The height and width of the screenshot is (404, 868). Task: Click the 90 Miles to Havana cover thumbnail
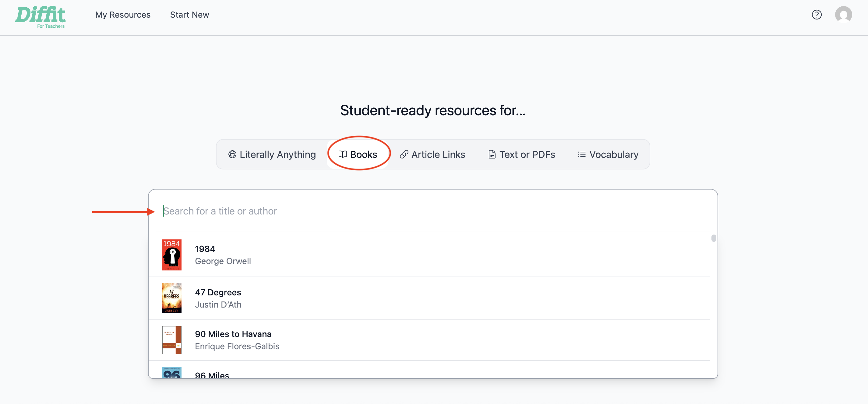[x=171, y=340]
